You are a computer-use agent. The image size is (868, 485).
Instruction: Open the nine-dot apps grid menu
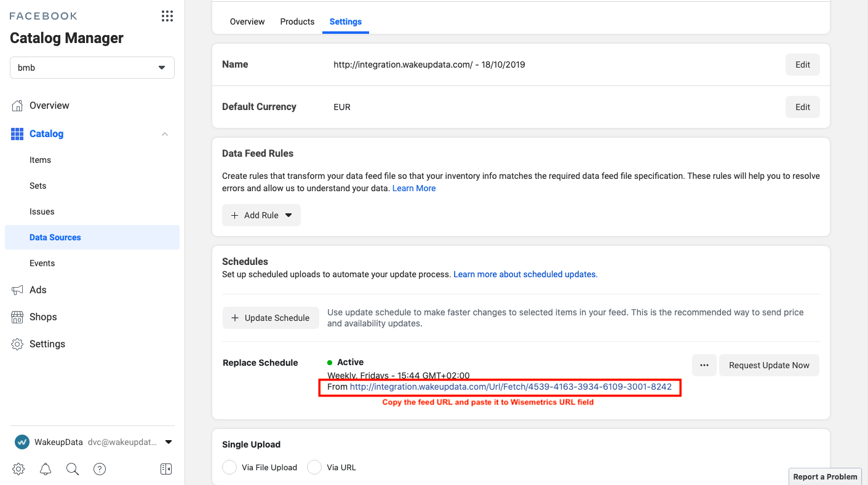pos(167,16)
